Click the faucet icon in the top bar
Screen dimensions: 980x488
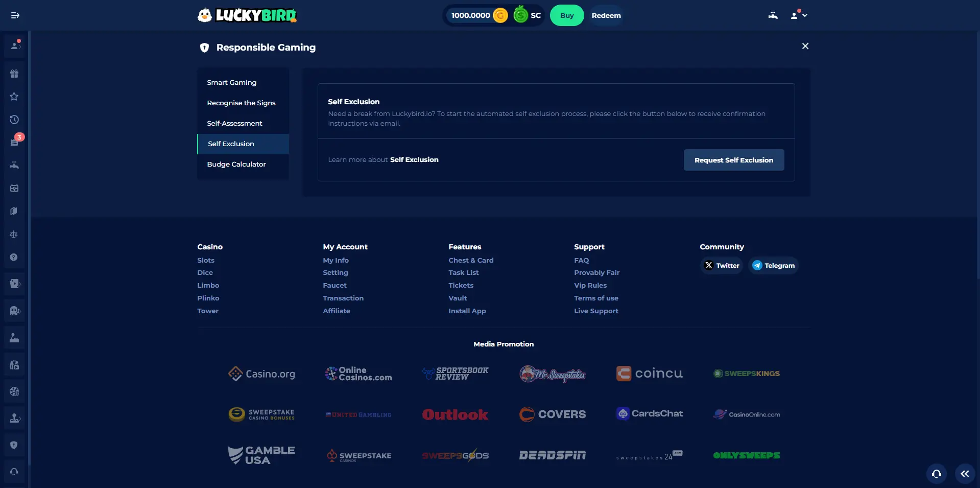click(x=773, y=15)
